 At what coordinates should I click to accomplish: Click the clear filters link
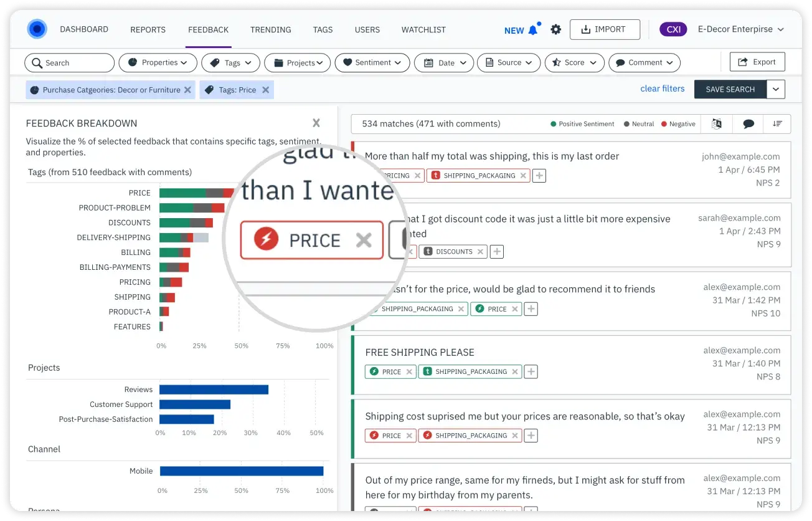(x=663, y=89)
